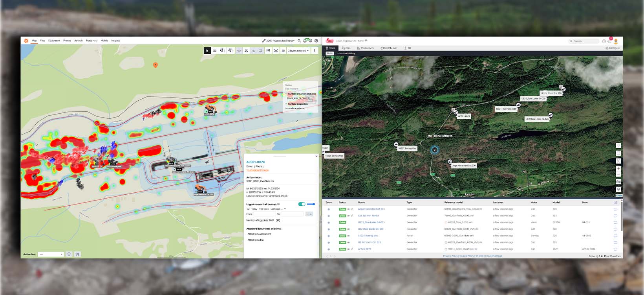Click Attach new document
This screenshot has height=295, width=644.
click(259, 234)
